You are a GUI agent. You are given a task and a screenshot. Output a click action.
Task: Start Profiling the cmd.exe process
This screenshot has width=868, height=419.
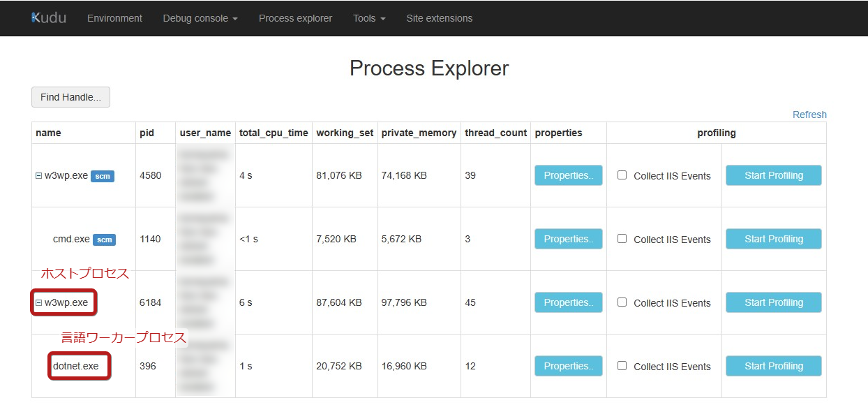[x=773, y=239]
